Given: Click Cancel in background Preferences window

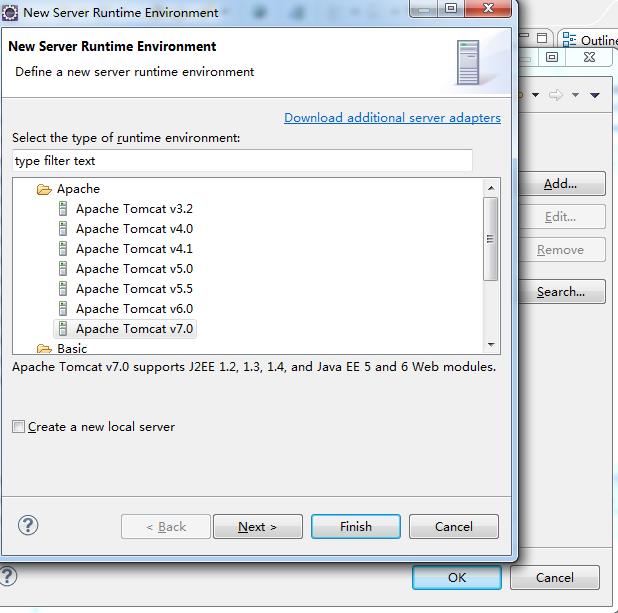Looking at the screenshot, I should click(x=555, y=578).
